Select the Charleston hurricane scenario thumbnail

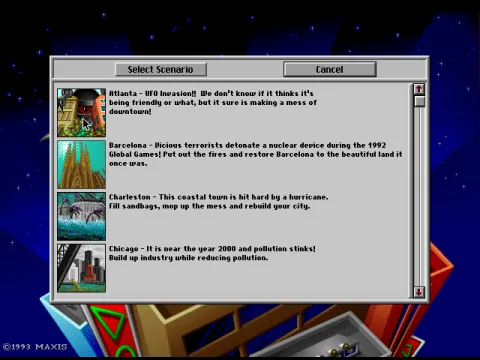click(x=81, y=216)
